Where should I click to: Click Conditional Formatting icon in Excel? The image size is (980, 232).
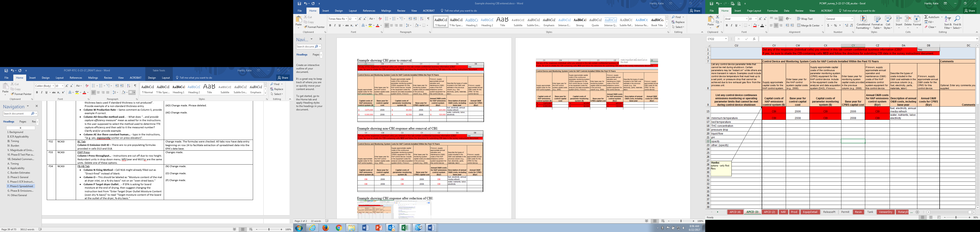[863, 19]
